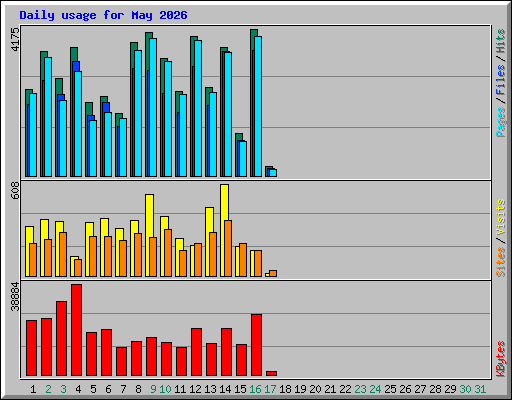This screenshot has height=400, width=512.
Task: Click the red KBytes bar for day 16
Action: 256,345
